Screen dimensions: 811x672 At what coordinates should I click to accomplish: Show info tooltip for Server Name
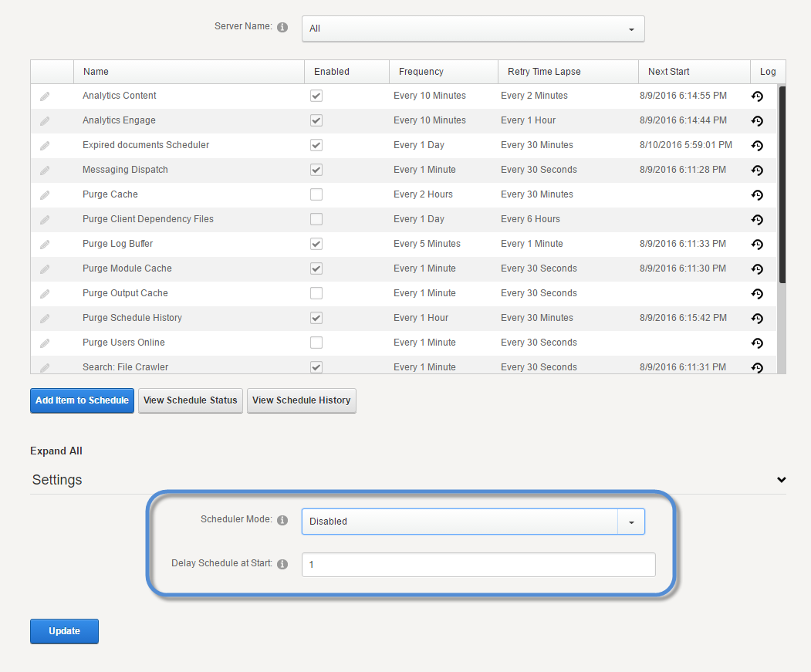282,27
